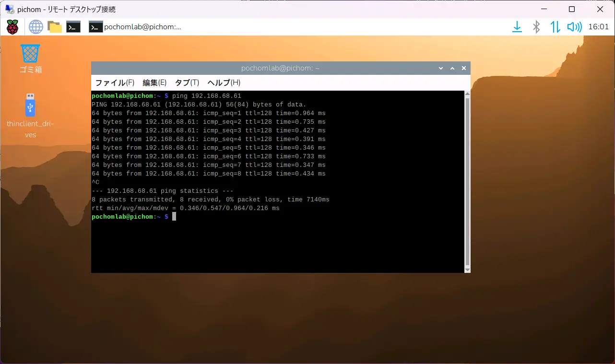Open the ファイル(F) menu
This screenshot has height=364, width=615.
click(x=115, y=82)
